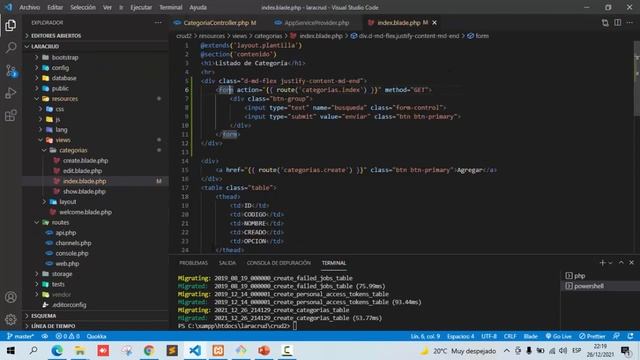The width and height of the screenshot is (640, 360).
Task: Expand the ESQUEMA section
Action: pos(44,316)
